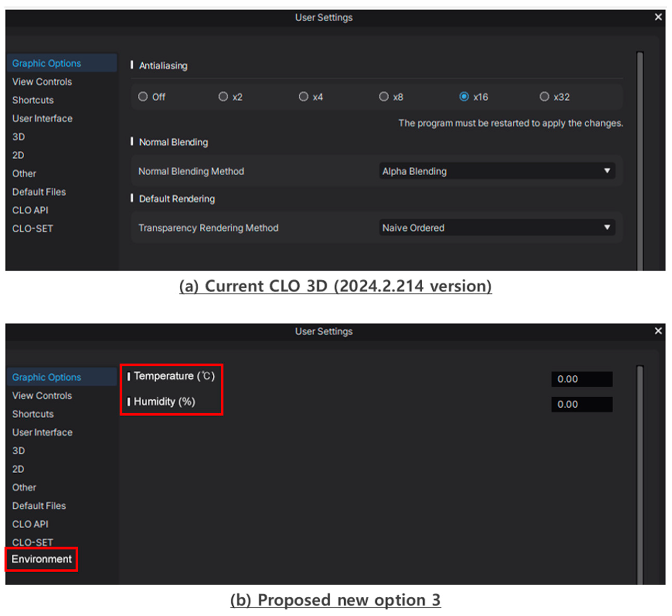Screen dimensions: 672x616
Task: Open Default Files in upper dialog
Action: click(x=39, y=192)
